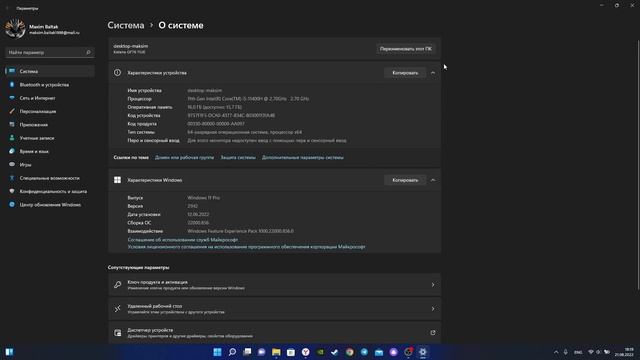640x360 pixels.
Task: Open NVIDIA app on taskbar
Action: pyautogui.click(x=320, y=352)
